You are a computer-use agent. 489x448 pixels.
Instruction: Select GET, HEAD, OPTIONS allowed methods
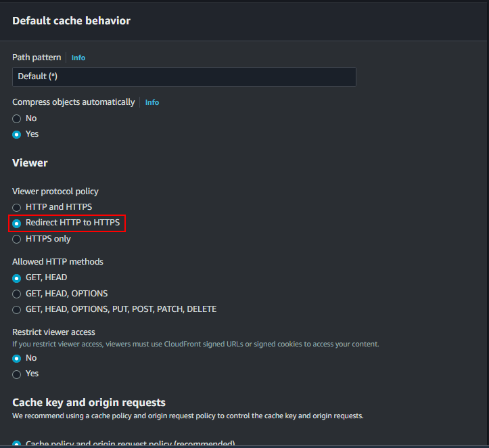17,294
